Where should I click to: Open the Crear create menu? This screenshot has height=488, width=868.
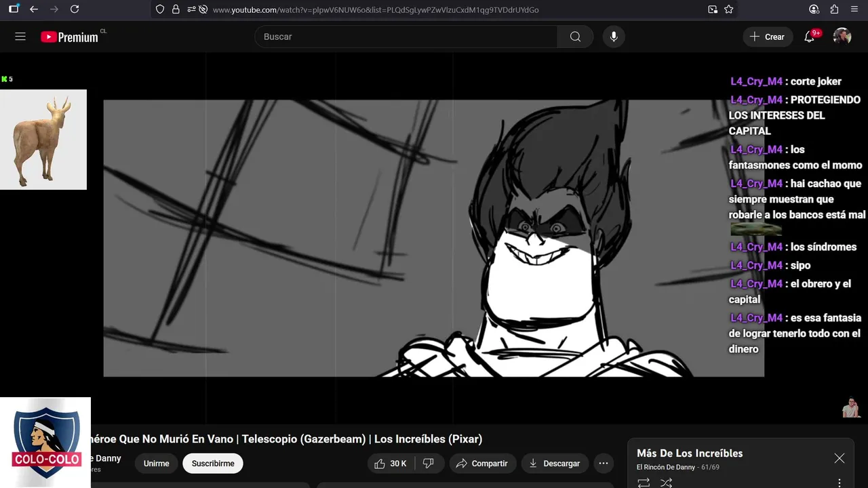point(768,37)
